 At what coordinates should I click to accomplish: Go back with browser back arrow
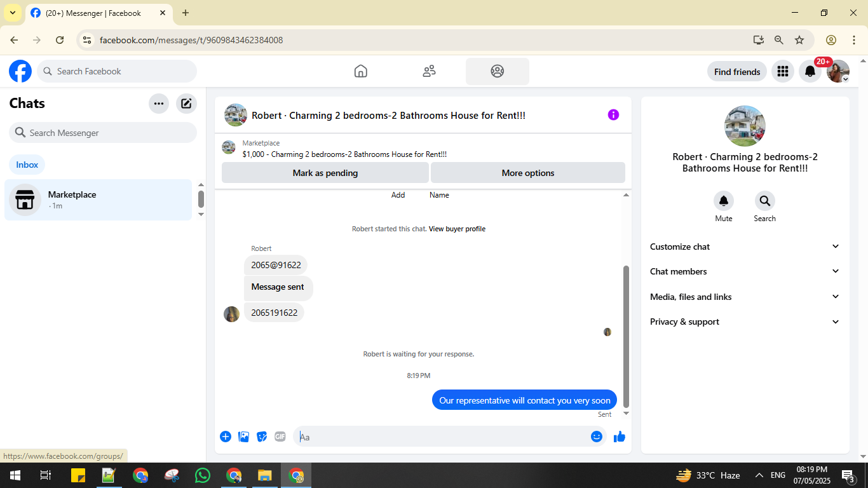[x=14, y=40]
